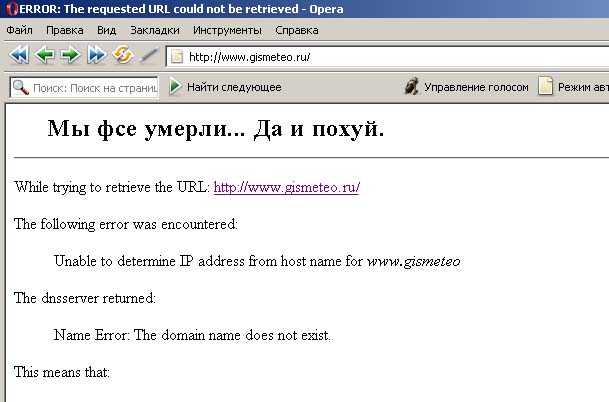Go back with green left arrow

[x=44, y=55]
